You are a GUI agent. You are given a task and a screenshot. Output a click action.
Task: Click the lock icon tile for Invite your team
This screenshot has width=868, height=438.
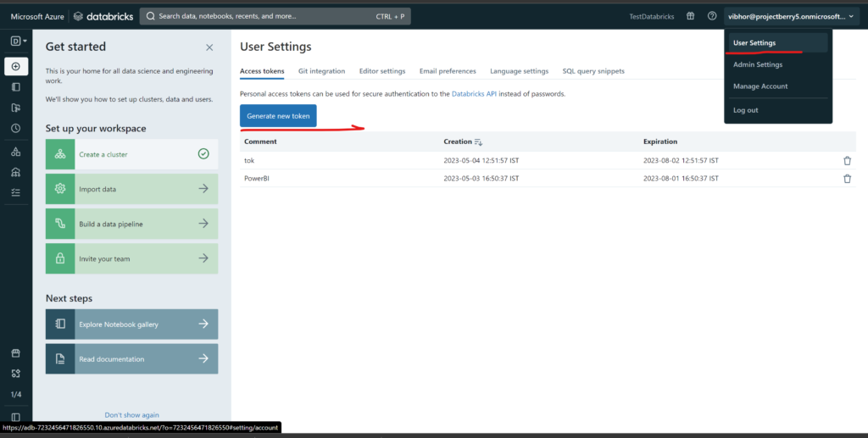[x=60, y=258]
